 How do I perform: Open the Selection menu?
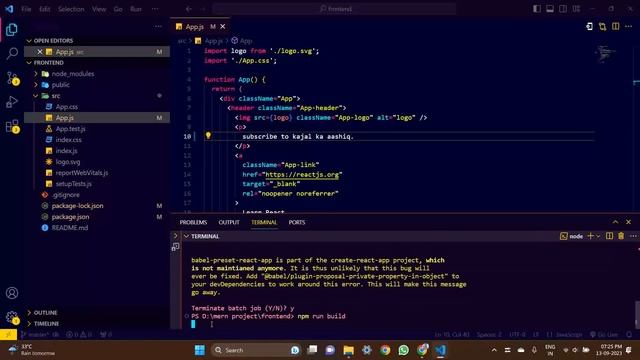[x=71, y=9]
